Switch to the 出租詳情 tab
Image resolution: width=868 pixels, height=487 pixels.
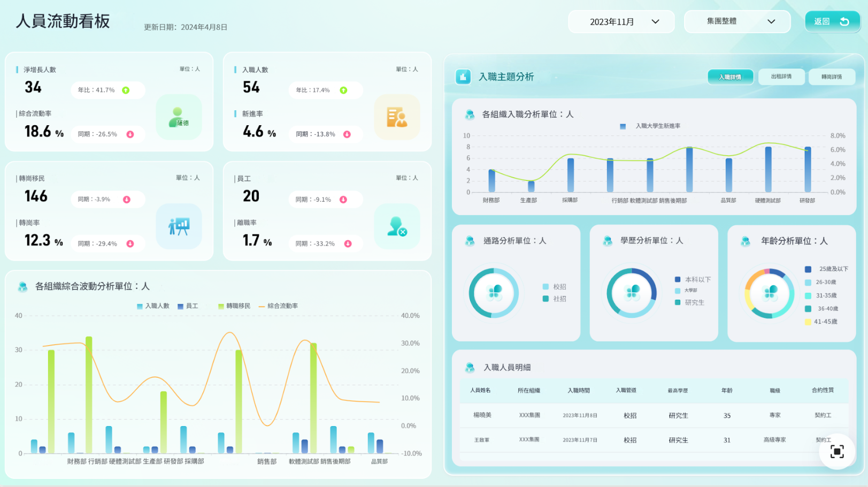(781, 77)
